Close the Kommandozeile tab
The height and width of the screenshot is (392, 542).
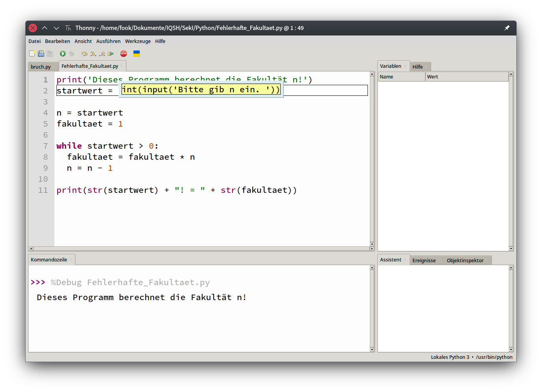pyautogui.click(x=71, y=260)
